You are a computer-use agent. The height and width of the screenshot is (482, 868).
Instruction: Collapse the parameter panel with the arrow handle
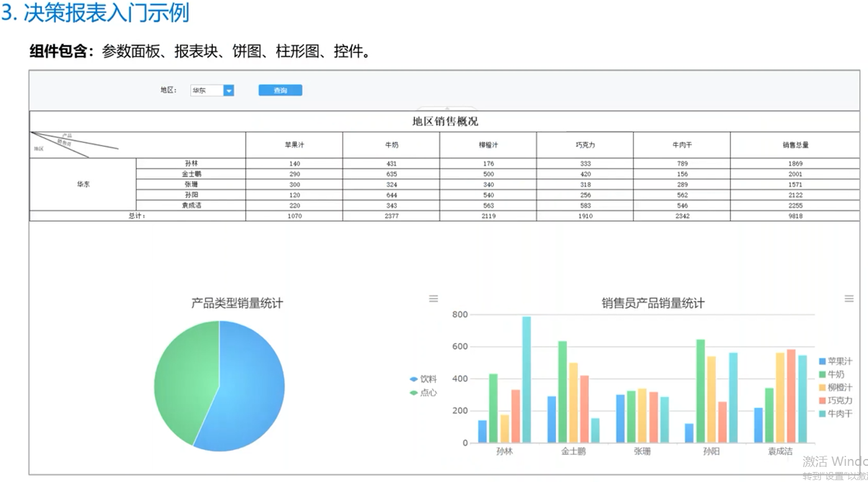(446, 107)
